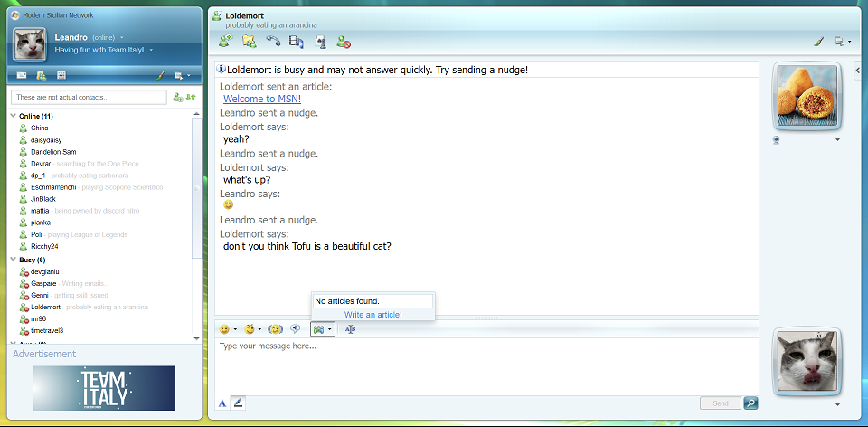Click the paintbrush icon in chat window toolbar

(x=819, y=41)
